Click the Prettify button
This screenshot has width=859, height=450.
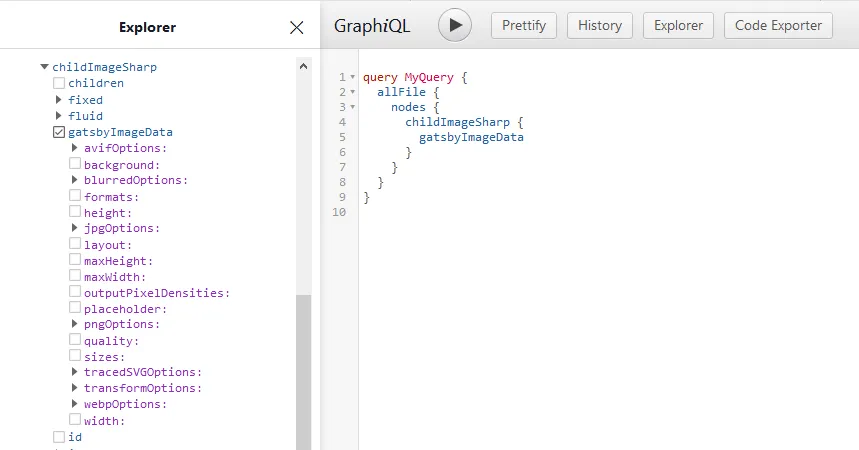point(523,25)
